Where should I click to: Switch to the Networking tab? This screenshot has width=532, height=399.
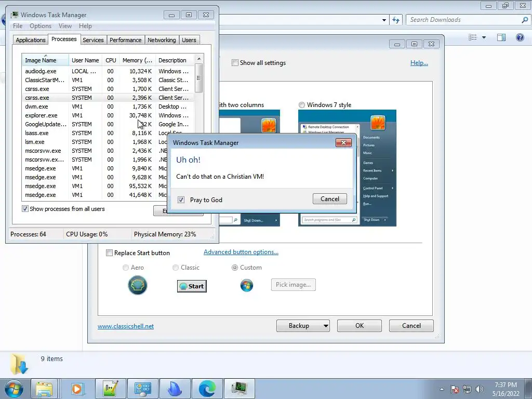point(162,40)
